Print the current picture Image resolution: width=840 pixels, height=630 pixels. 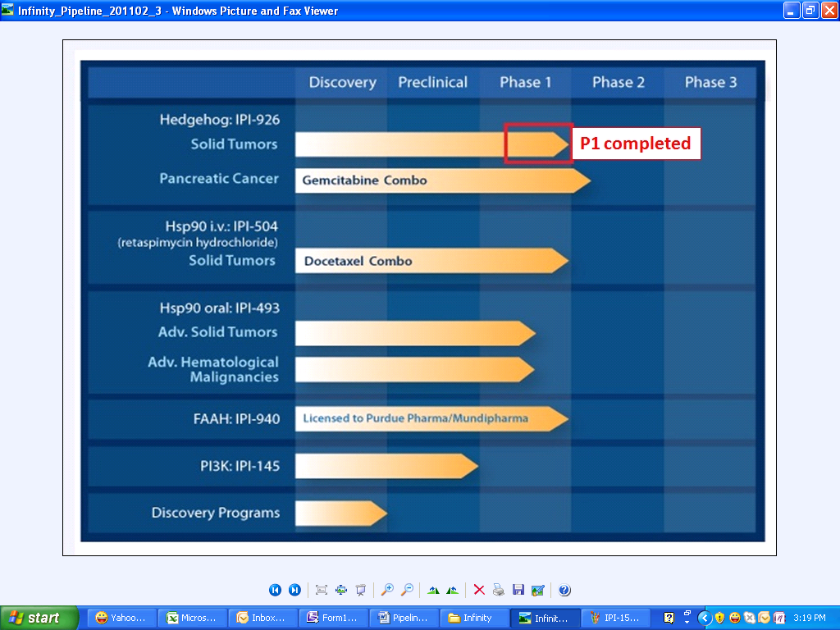point(499,590)
